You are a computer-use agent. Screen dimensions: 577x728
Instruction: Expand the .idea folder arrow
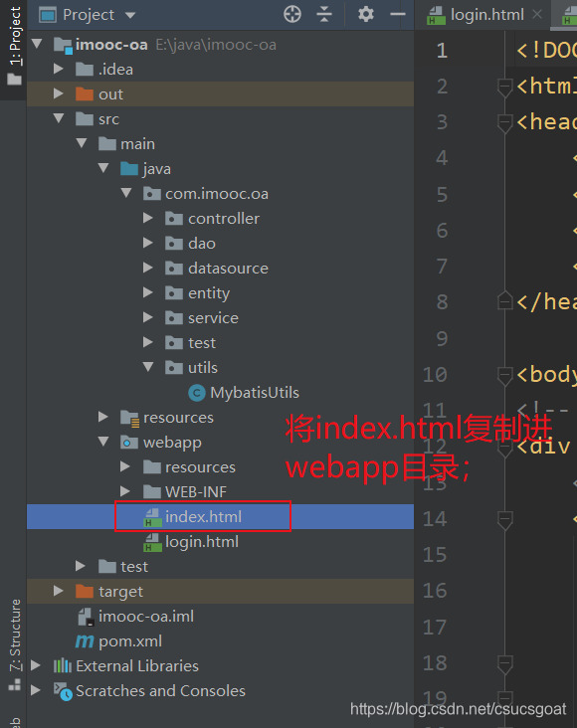[59, 69]
